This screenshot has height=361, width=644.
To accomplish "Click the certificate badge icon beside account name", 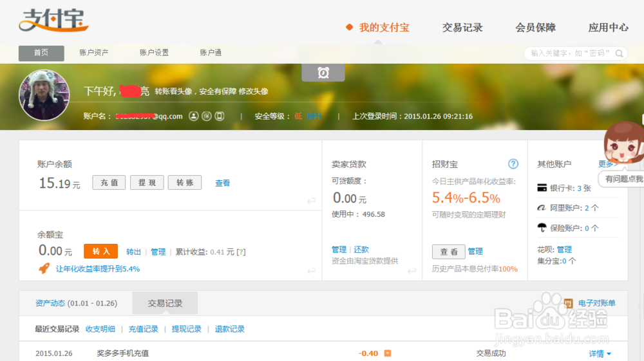I will [207, 116].
